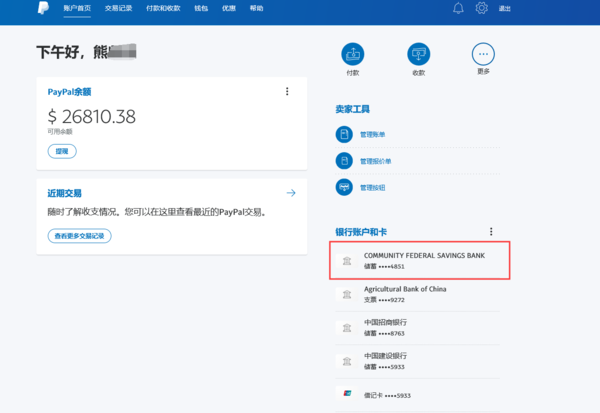Open 付款和收款 menu item
600x413 pixels.
163,8
